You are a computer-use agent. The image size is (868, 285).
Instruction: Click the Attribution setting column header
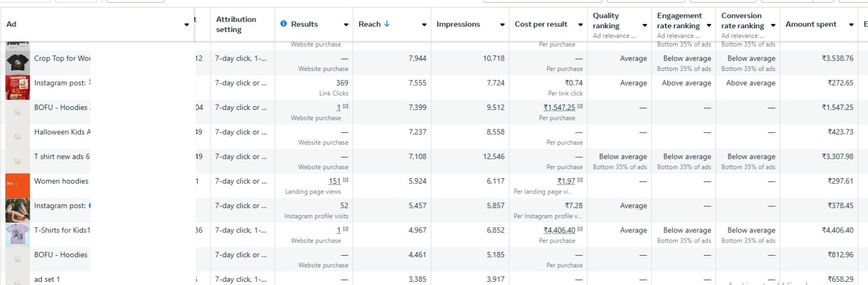pos(236,24)
